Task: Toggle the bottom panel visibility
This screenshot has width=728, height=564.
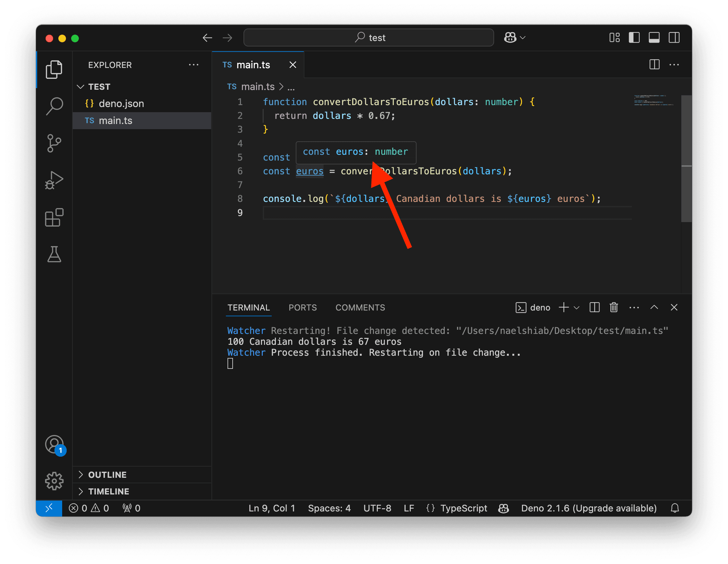Action: (x=654, y=37)
